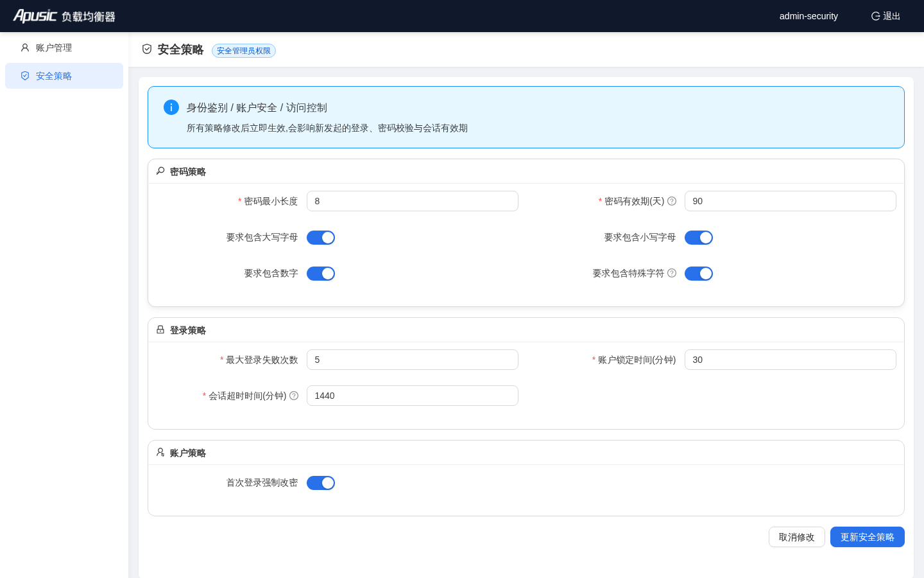Click the 账户策略 section title
The height and width of the screenshot is (578, 924).
(188, 453)
